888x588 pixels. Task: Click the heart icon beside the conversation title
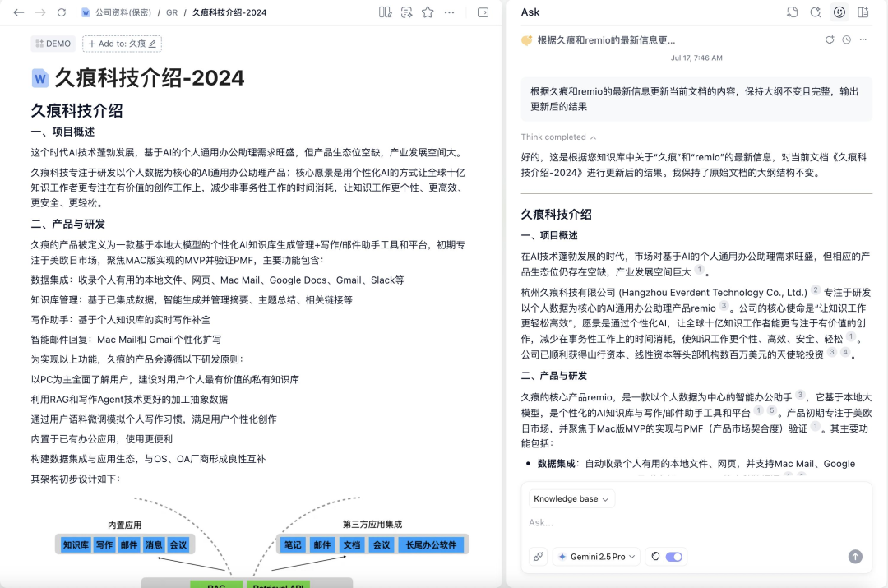527,40
